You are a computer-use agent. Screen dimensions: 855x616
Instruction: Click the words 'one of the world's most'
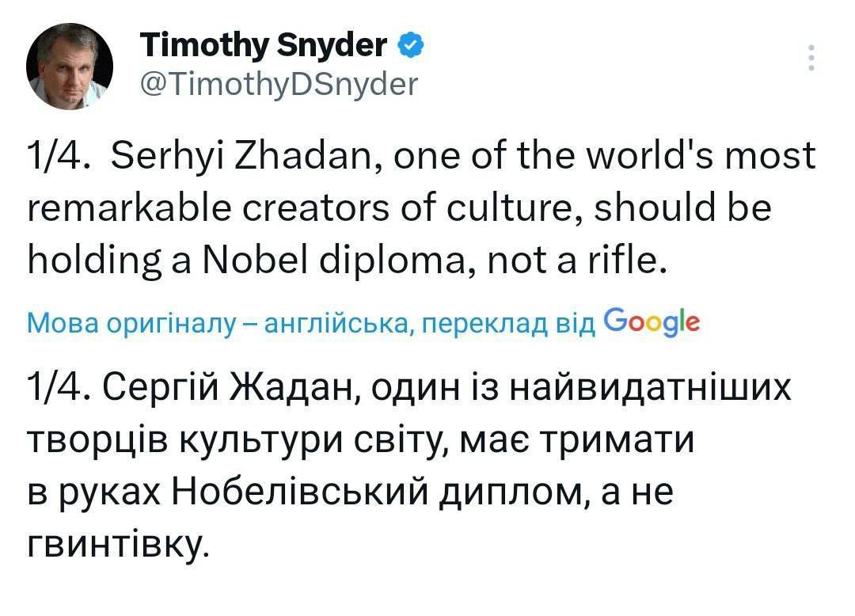604,156
